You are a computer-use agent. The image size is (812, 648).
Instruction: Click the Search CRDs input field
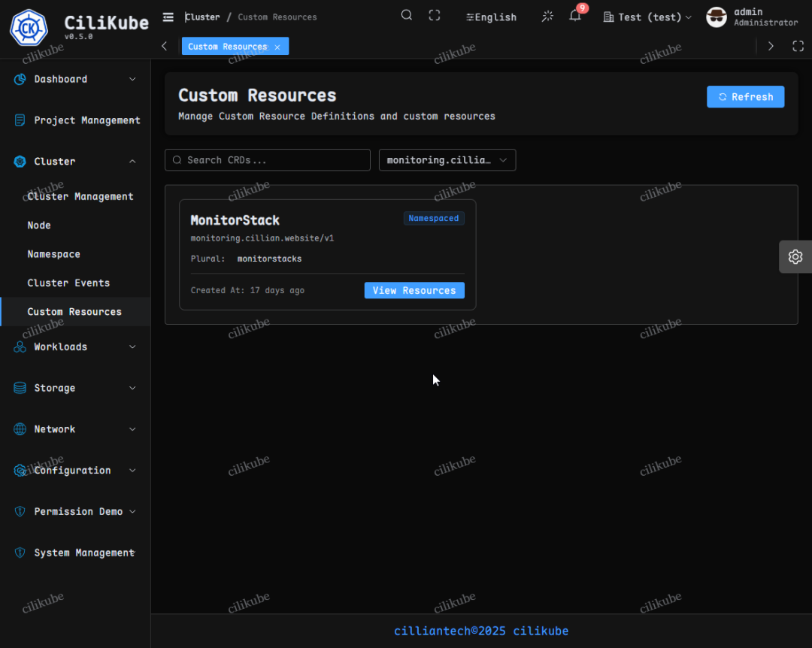(267, 159)
